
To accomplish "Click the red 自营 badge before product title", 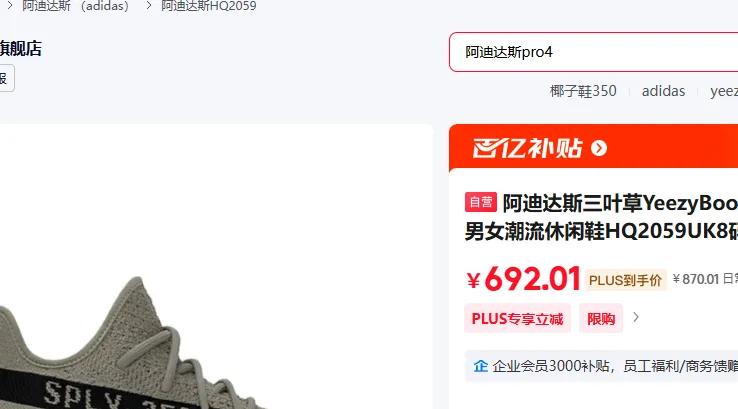I will click(481, 202).
